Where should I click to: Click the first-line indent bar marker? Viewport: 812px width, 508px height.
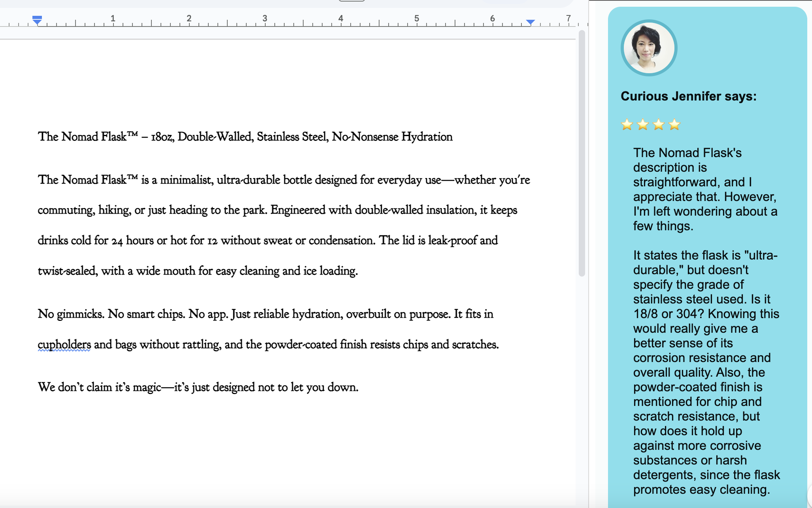pos(37,17)
